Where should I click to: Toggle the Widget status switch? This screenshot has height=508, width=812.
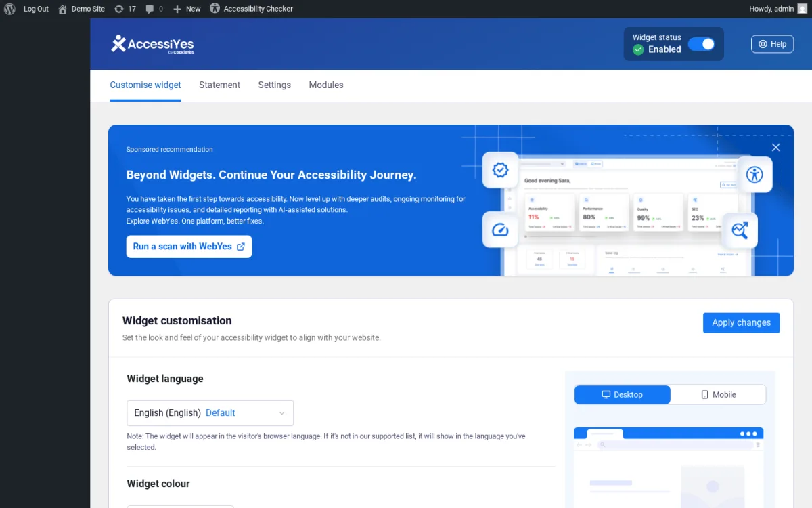point(701,44)
